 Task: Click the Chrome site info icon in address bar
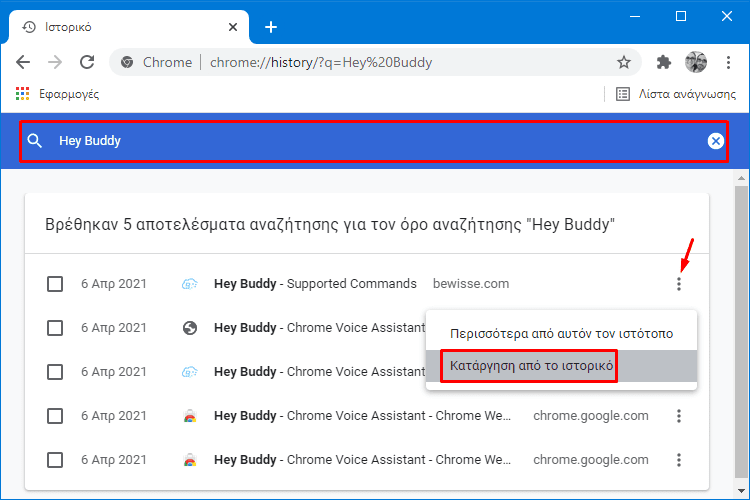click(127, 62)
